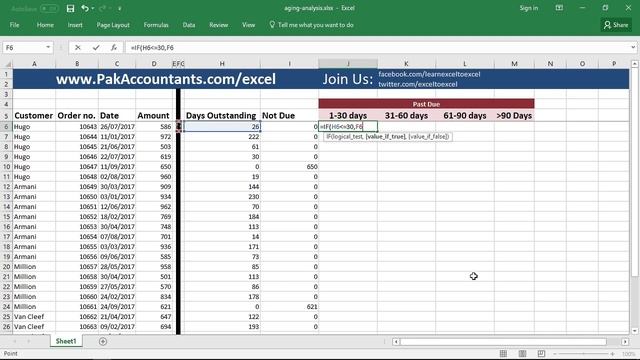Click the sheet navigation right arrow
Image resolution: width=640 pixels, height=360 pixels.
29,341
